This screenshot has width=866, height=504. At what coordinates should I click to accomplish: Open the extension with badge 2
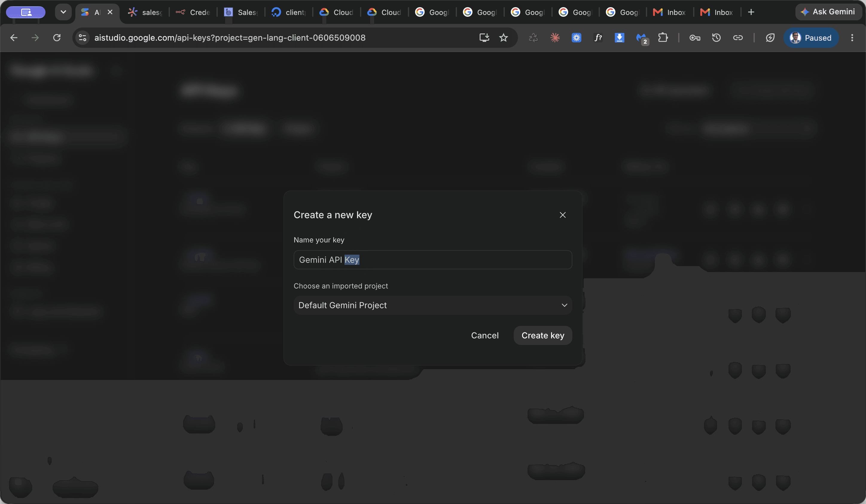pos(642,39)
